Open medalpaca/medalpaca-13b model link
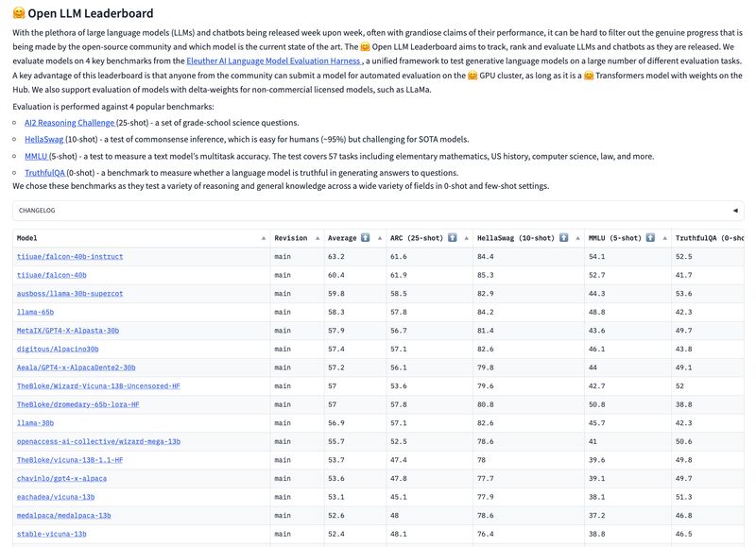This screenshot has width=756, height=547. point(64,515)
